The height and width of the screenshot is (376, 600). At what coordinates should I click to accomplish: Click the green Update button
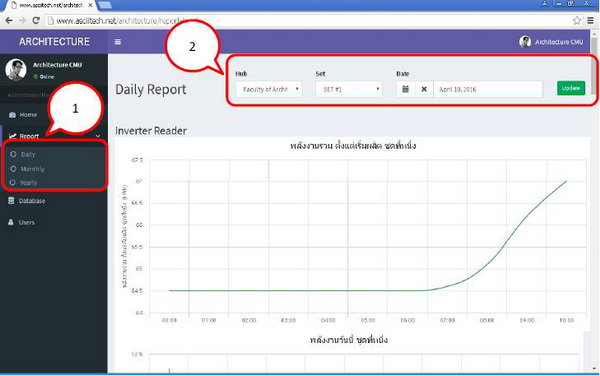pyautogui.click(x=571, y=88)
